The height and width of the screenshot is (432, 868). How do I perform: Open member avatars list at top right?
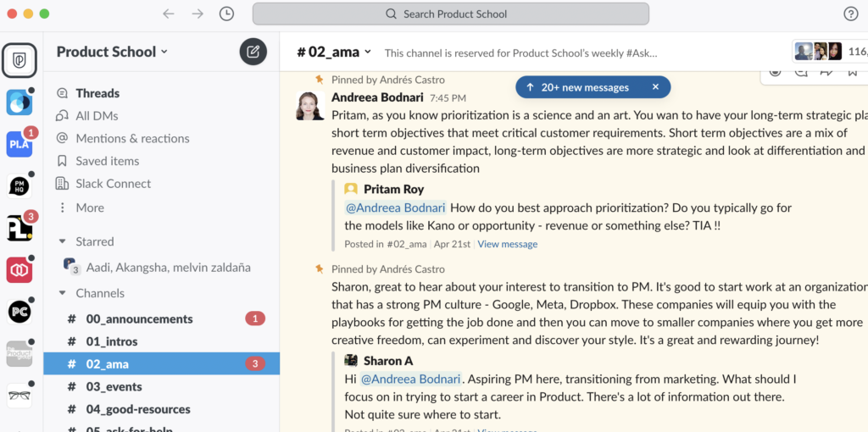point(818,52)
